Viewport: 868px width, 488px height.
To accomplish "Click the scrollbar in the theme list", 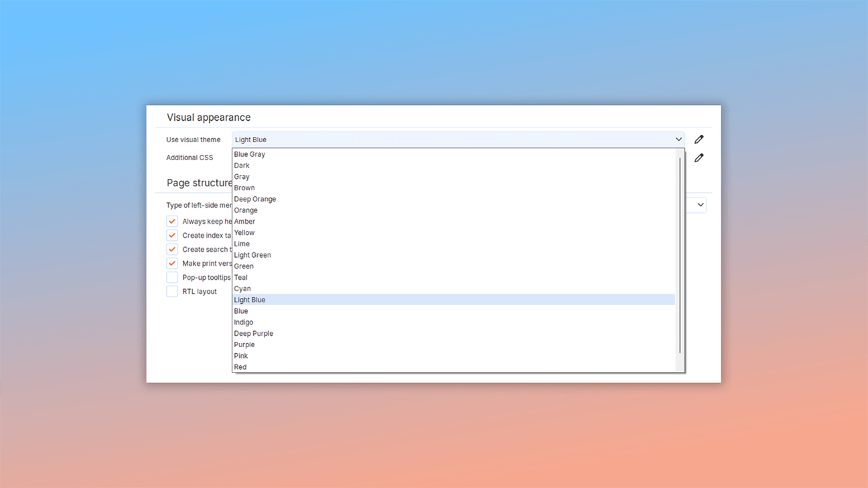I will [x=680, y=260].
